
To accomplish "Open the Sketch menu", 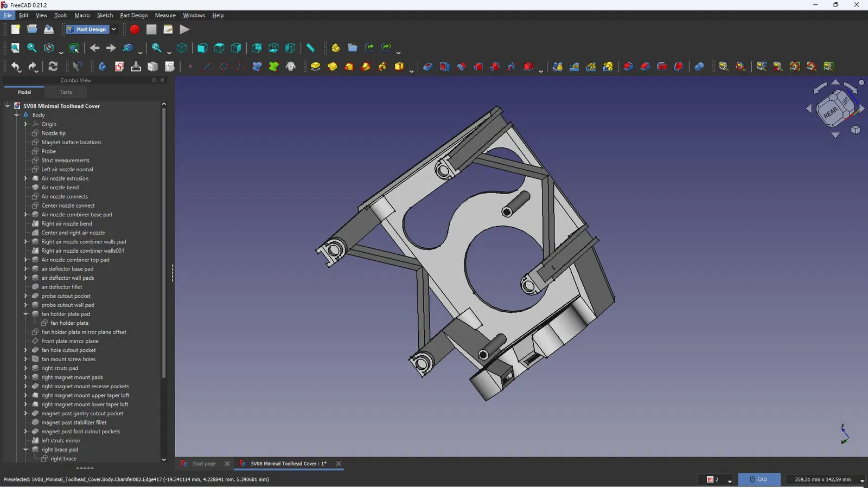I will pos(105,15).
